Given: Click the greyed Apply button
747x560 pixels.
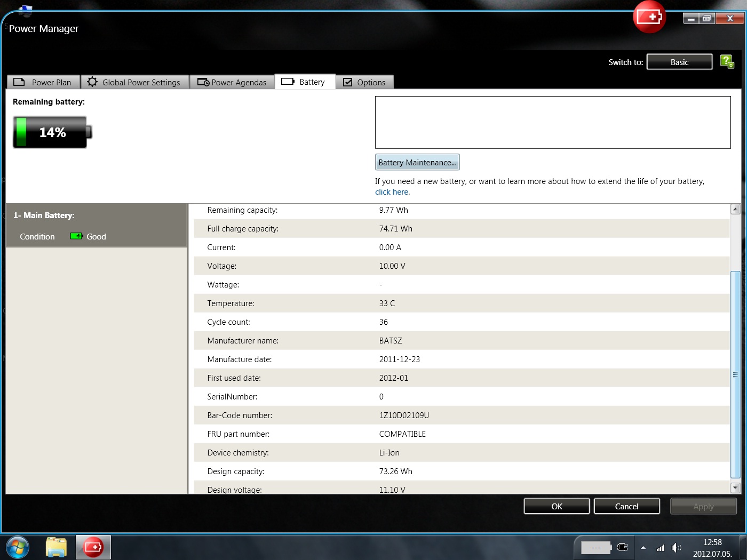Looking at the screenshot, I should [703, 506].
